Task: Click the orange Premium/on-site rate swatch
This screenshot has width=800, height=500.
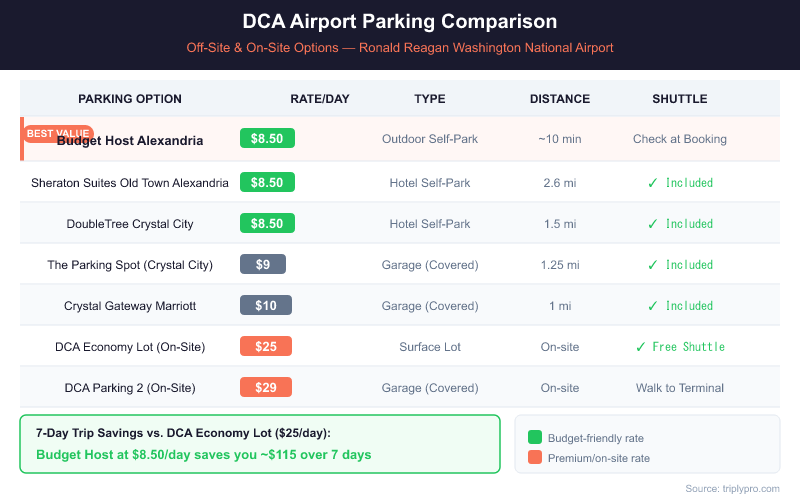Action: point(535,456)
